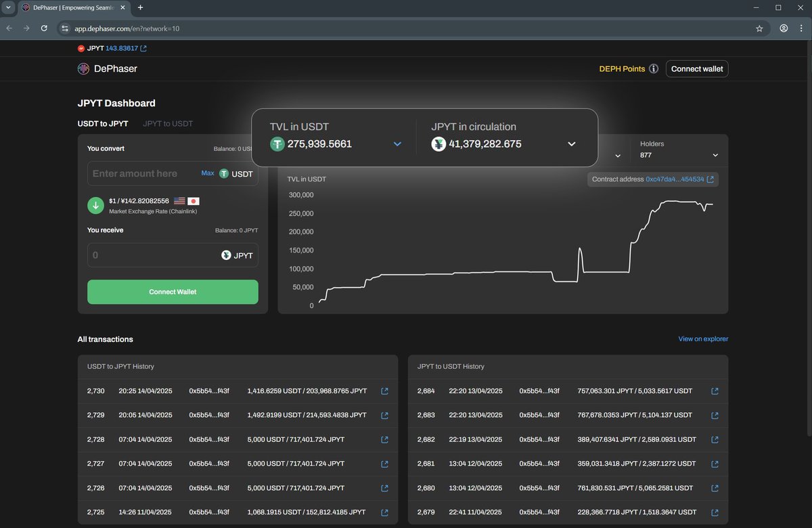Click the green swap direction arrow icon
The image size is (812, 528).
pyautogui.click(x=95, y=205)
